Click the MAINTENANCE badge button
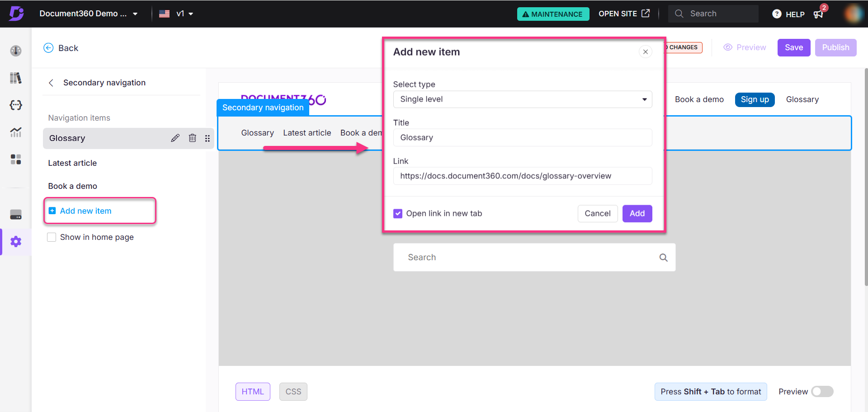Screen dimensions: 868x412 pos(553,14)
